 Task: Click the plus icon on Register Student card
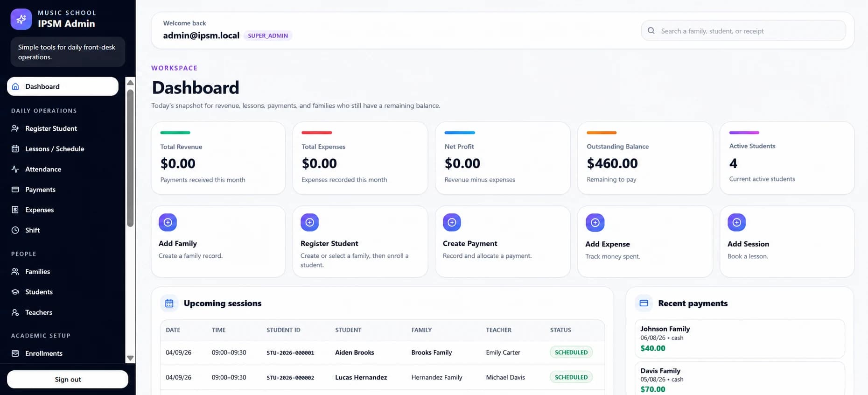coord(310,222)
